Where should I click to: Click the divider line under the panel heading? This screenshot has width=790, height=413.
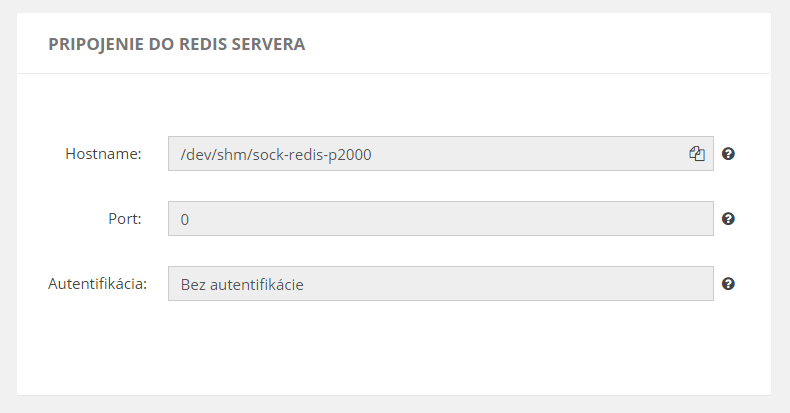click(x=394, y=74)
